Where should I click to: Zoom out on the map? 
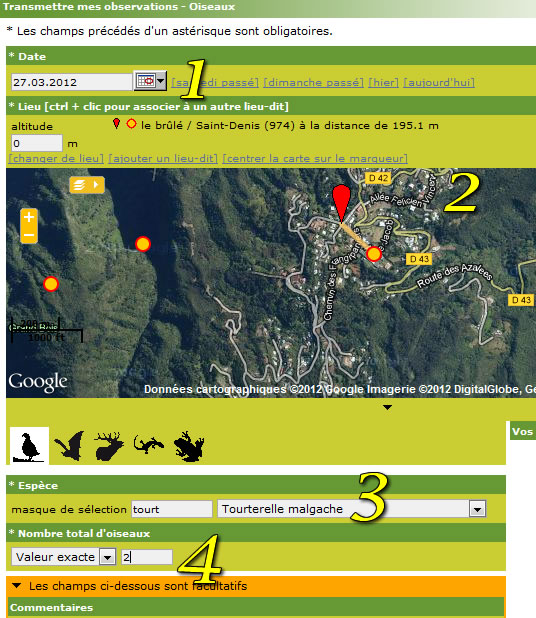[29, 235]
